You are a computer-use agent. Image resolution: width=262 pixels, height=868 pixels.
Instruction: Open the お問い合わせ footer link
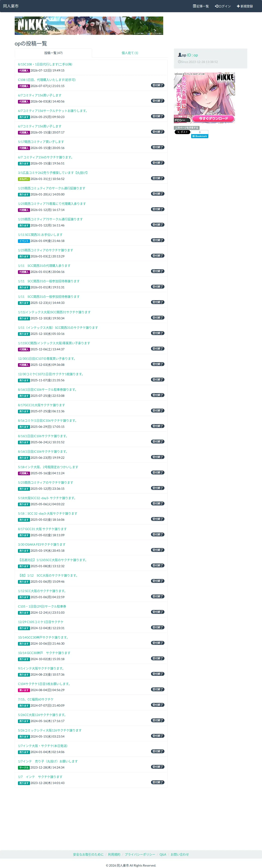[180, 854]
